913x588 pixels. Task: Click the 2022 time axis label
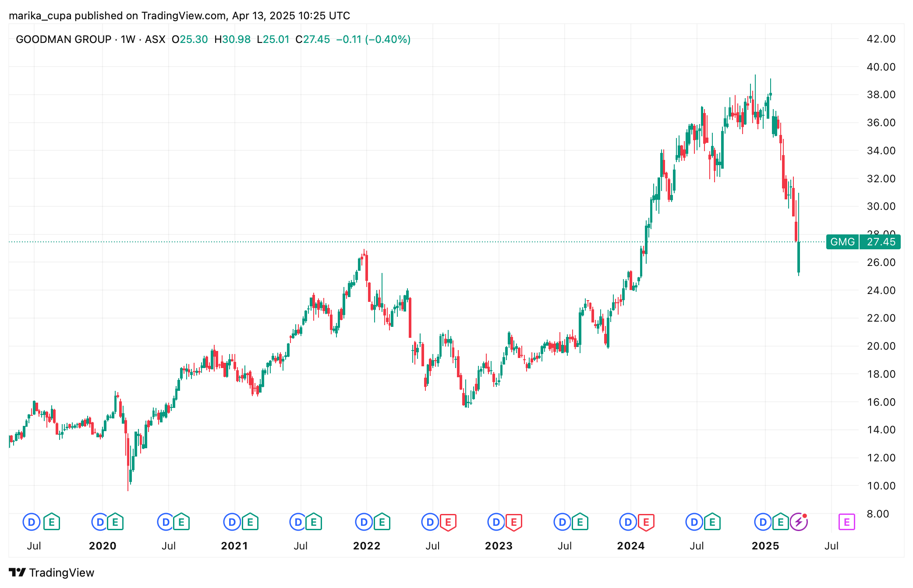(367, 546)
